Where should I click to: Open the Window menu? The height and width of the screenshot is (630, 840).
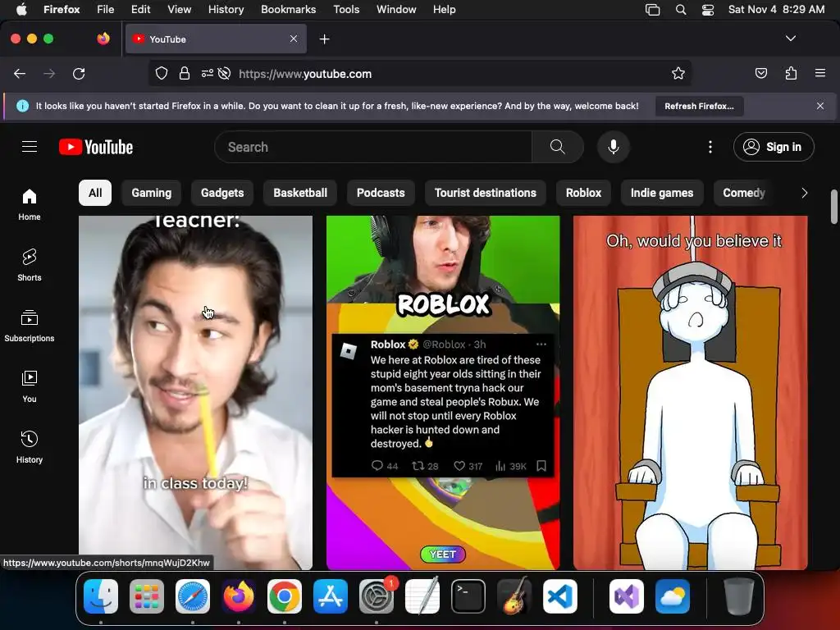396,10
